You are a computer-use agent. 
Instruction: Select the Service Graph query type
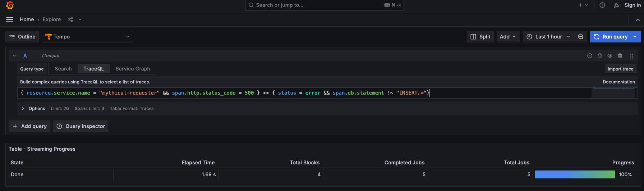tap(133, 69)
